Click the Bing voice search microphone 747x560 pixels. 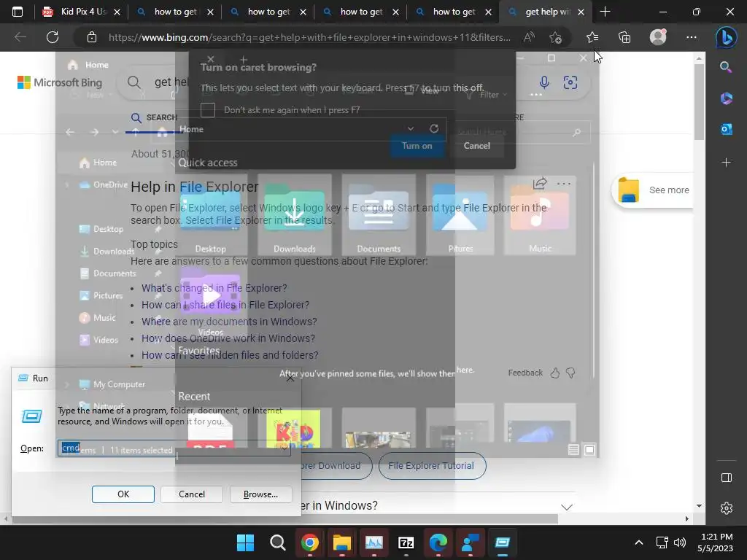pos(544,82)
